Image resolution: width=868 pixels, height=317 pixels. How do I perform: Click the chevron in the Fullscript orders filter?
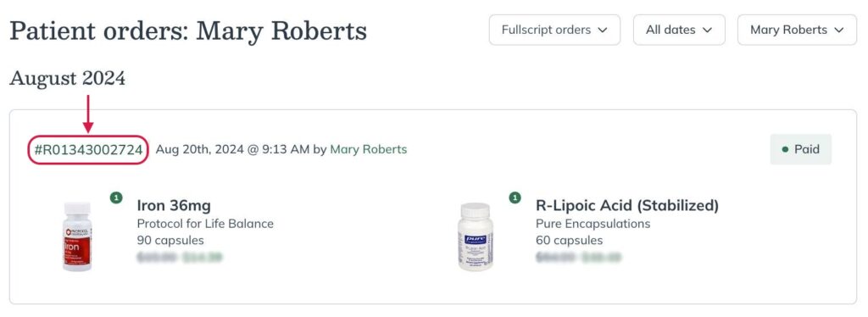(603, 31)
